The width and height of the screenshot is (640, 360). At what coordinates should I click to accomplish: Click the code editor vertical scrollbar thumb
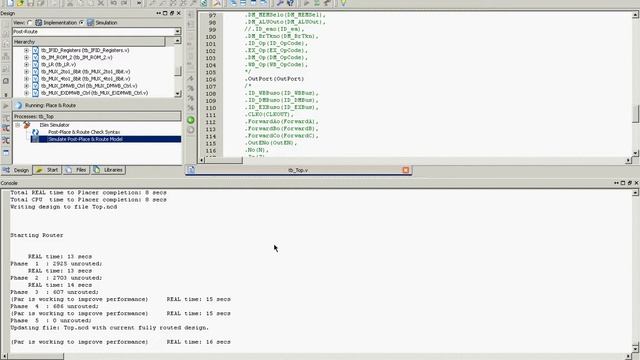[636, 113]
